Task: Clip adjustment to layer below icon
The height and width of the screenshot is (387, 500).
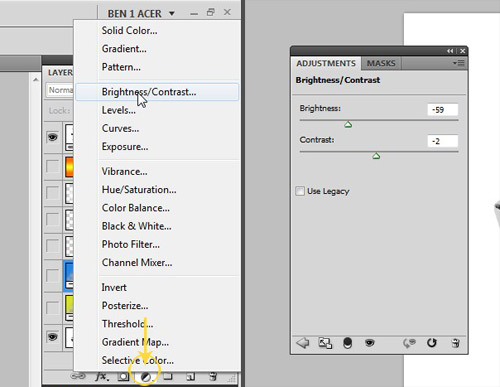Action: 348,343
